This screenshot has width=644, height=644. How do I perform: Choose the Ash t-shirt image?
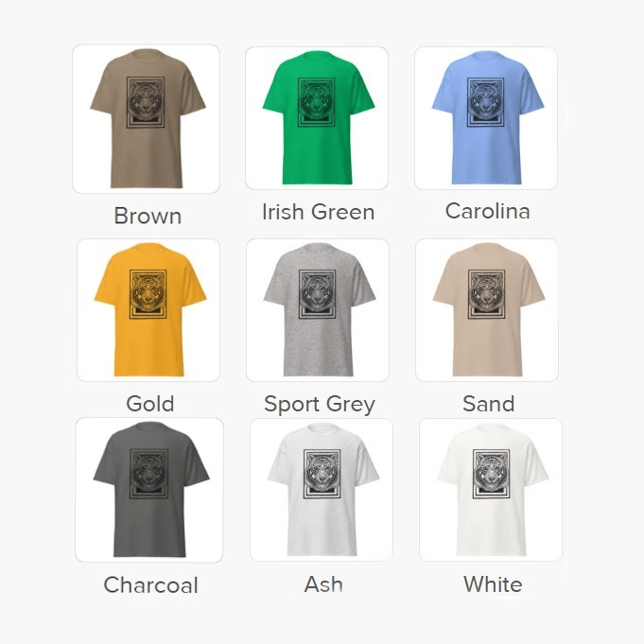coord(322,490)
